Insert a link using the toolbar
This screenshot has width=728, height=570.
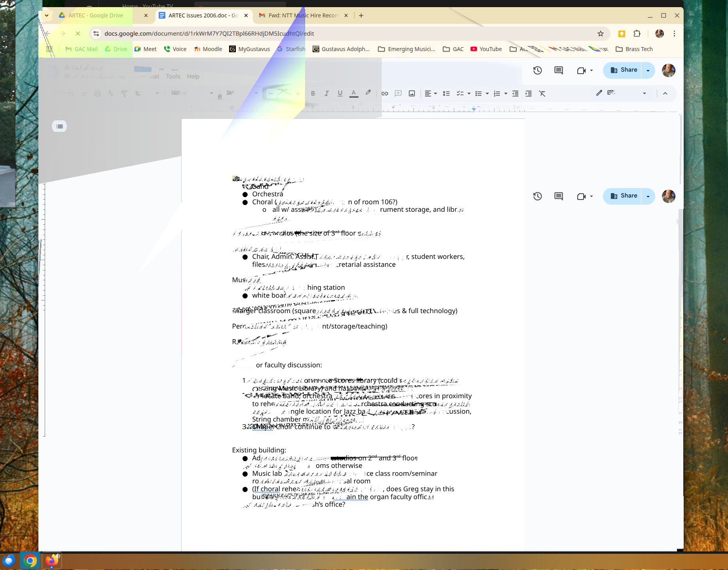click(385, 93)
